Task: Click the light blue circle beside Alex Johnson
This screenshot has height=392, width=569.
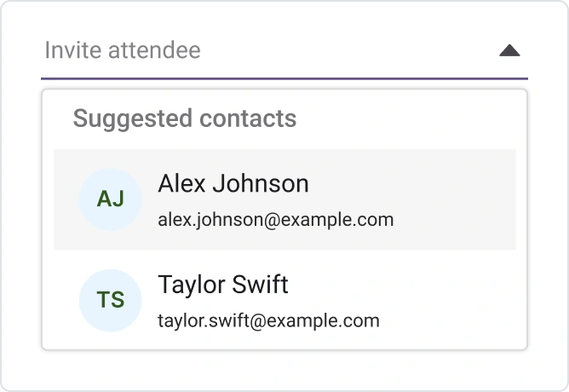Action: 110,199
